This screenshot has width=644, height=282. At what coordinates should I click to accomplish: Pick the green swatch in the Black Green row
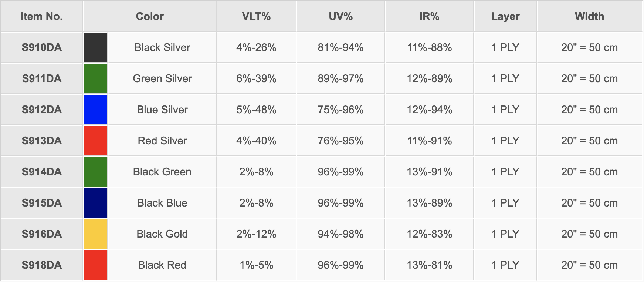95,172
